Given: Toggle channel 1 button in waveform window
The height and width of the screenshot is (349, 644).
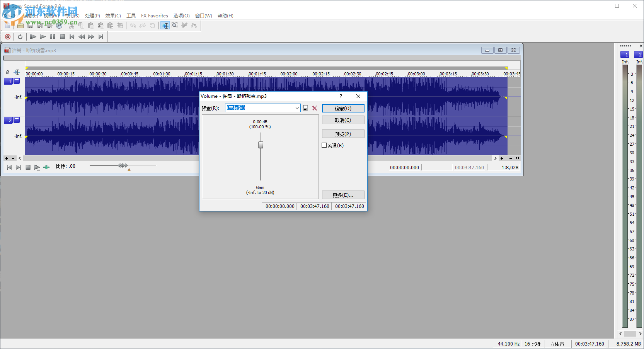Looking at the screenshot, I should [8, 81].
